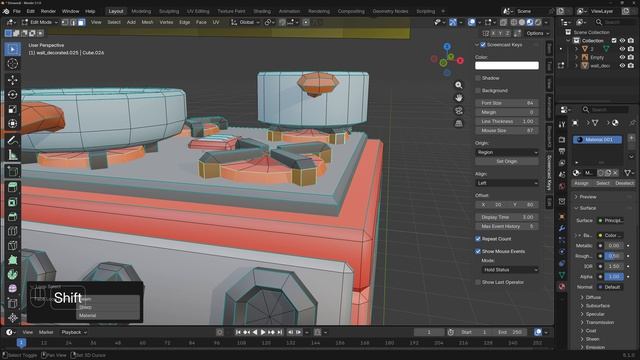Screen dimensions: 640x360
Task: Select the Add Cube tool
Action: (x=12, y=171)
